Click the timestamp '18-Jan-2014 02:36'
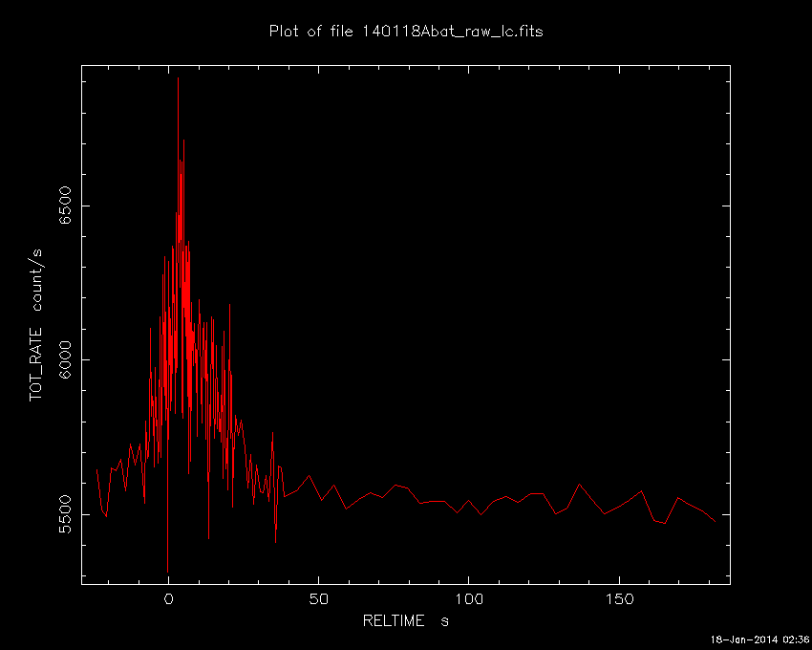Screen dimensions: 812x650 point(759,639)
